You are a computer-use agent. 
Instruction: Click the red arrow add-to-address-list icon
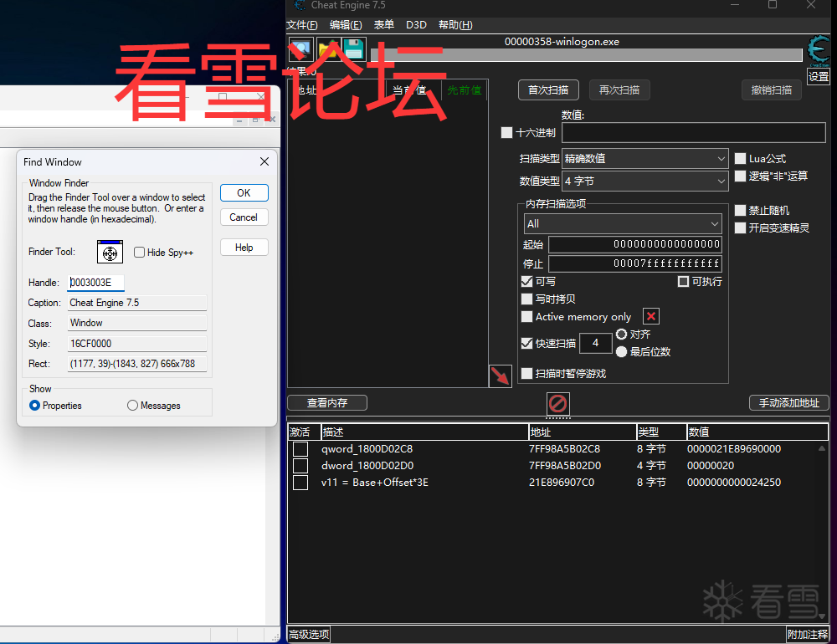(501, 376)
